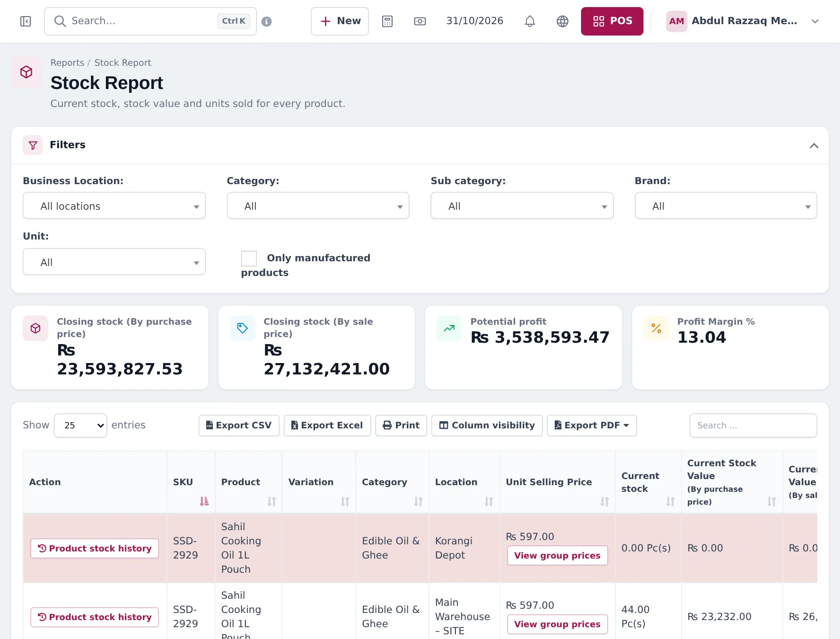Click the 13.04 profit margin value

click(701, 337)
